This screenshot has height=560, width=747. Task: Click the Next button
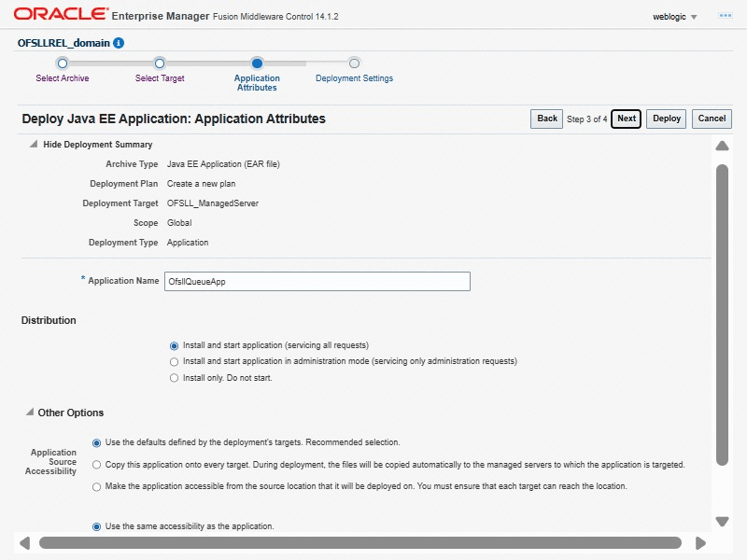coord(626,119)
